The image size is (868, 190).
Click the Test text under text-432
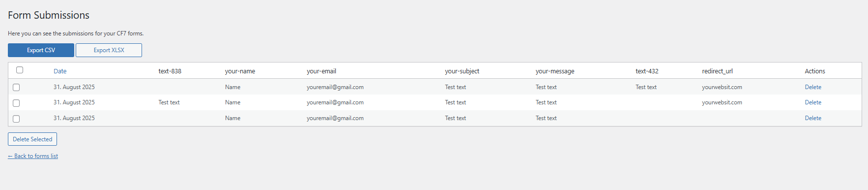tap(646, 87)
